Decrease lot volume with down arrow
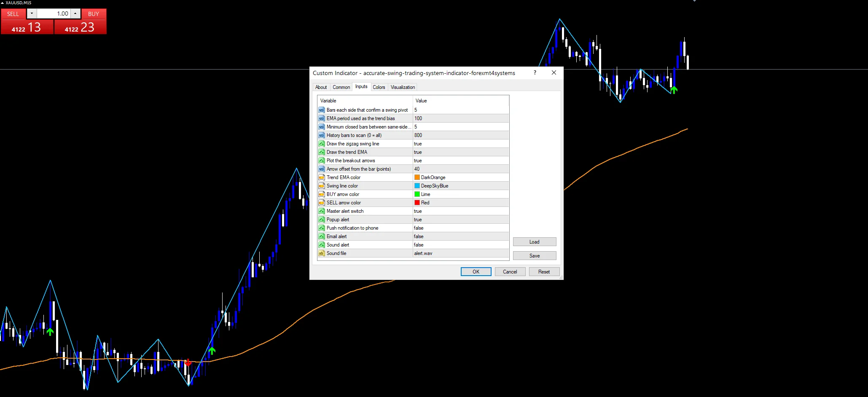This screenshot has width=868, height=397. click(32, 13)
